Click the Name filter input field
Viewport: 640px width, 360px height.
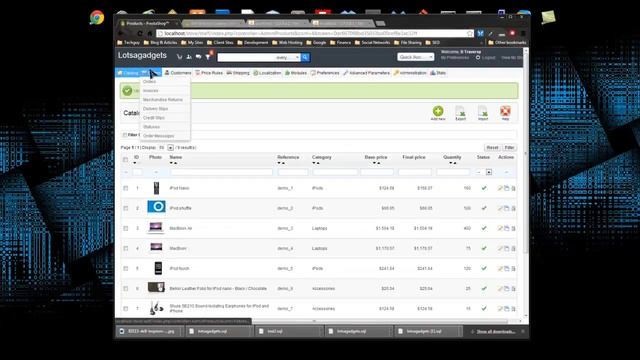point(221,172)
